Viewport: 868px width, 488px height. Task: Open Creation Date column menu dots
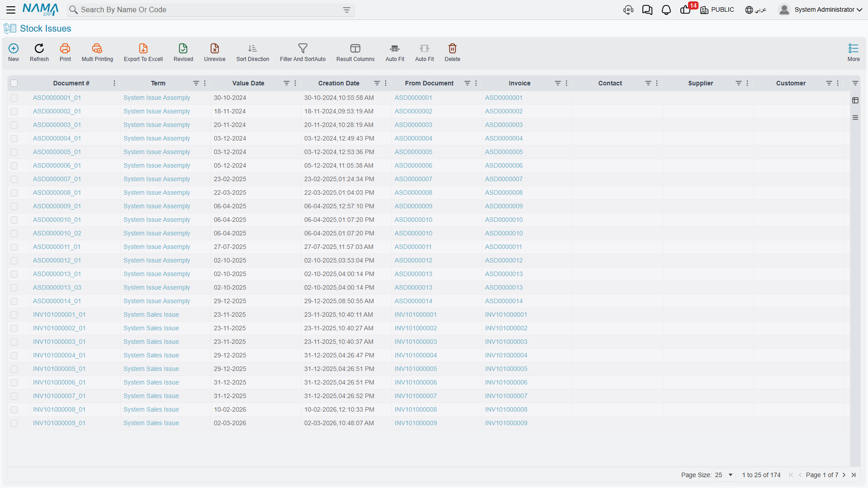[x=386, y=83]
